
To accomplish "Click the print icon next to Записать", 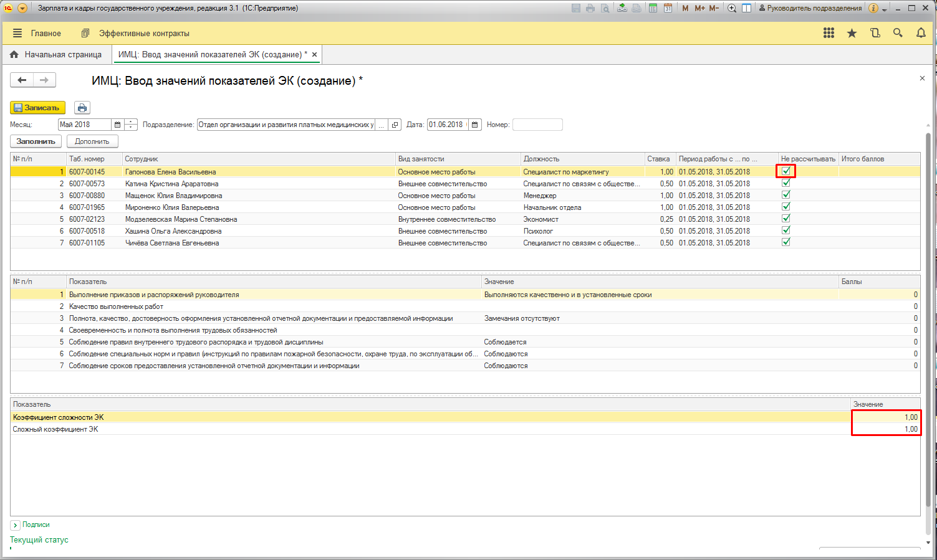I will (x=82, y=108).
